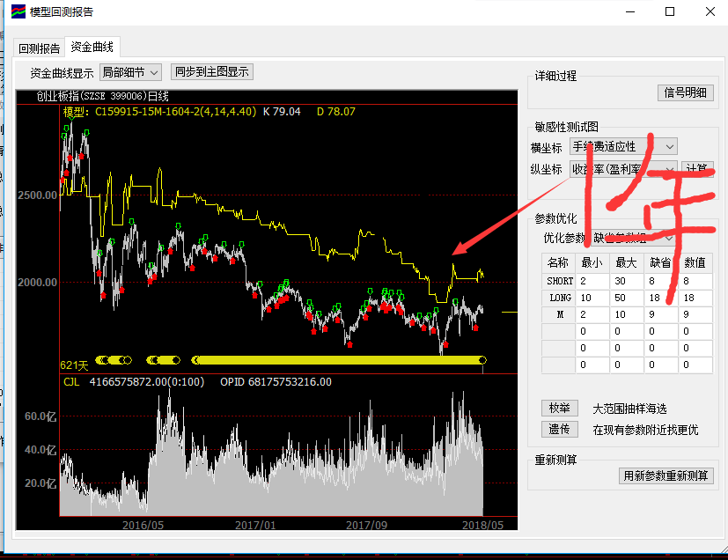Run the 枚举 enumeration search
Screen dimensions: 728x560
click(559, 408)
